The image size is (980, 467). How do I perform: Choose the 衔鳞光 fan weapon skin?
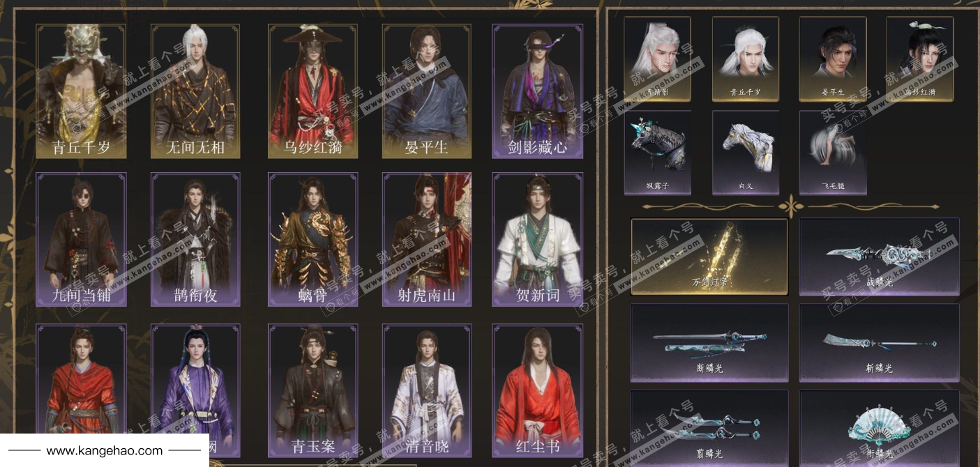[879, 427]
